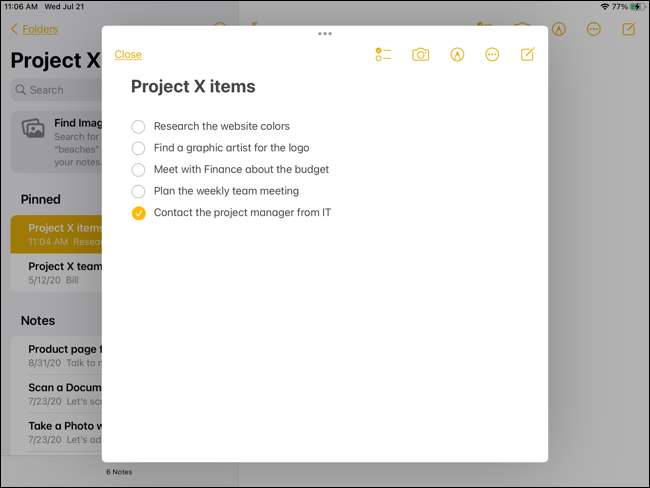Open the camera option in the note toolbar
This screenshot has height=488, width=650.
(420, 54)
